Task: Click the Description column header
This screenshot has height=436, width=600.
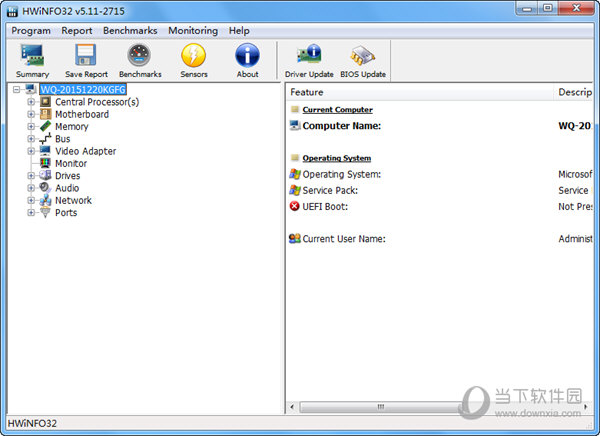Action: tap(573, 92)
